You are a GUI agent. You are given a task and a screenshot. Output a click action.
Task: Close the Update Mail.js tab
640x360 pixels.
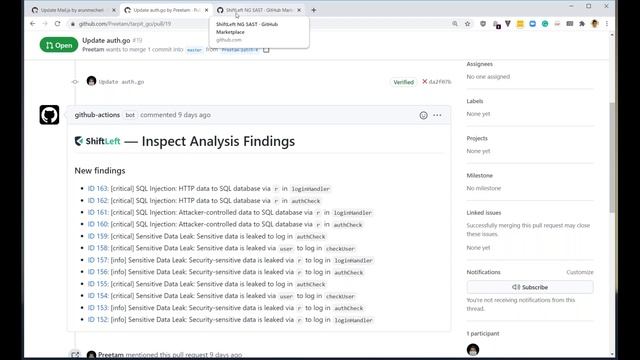114,10
